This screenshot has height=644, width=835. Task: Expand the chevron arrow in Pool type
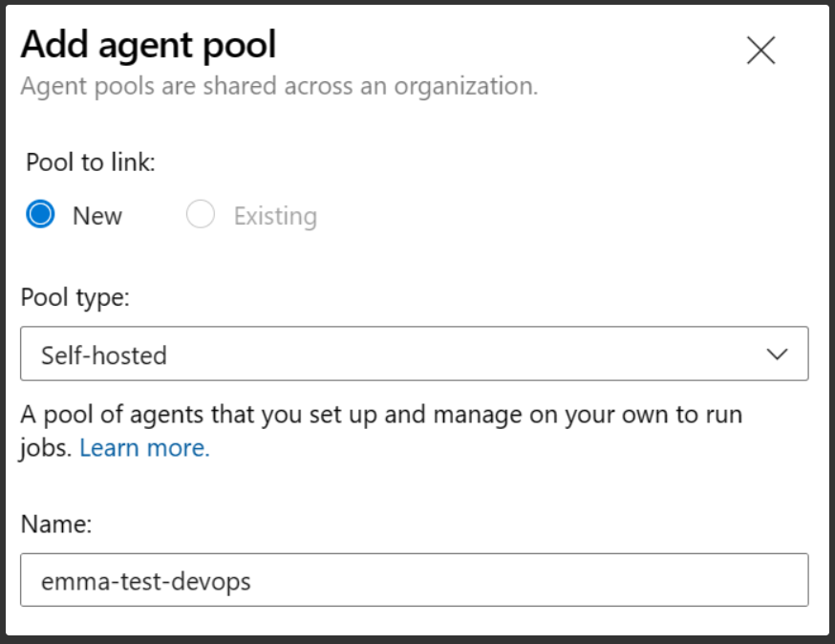777,354
